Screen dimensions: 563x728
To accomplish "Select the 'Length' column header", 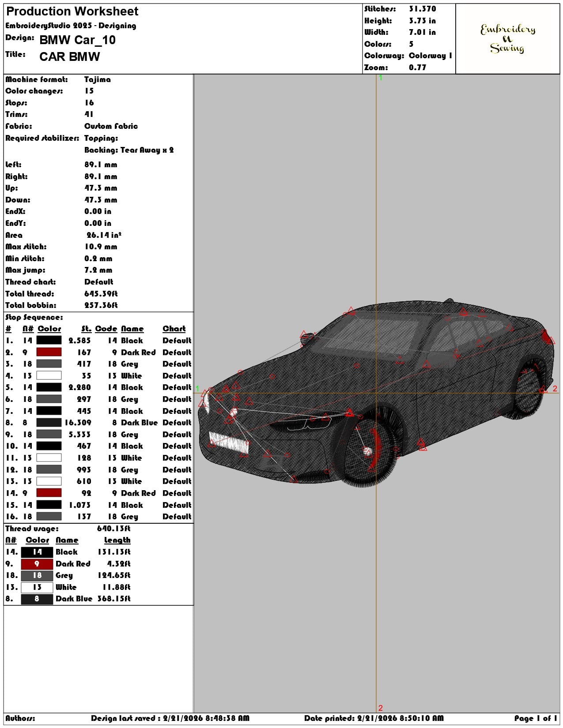I will [117, 540].
